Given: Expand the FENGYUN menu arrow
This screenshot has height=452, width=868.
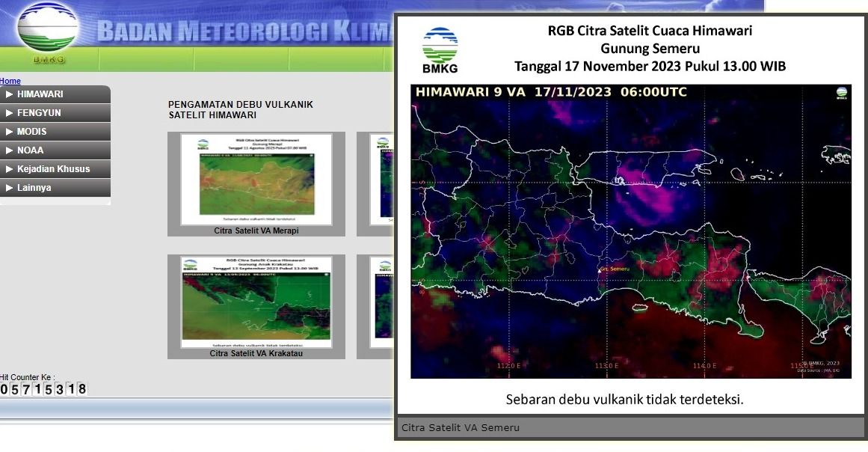Looking at the screenshot, I should (9, 113).
